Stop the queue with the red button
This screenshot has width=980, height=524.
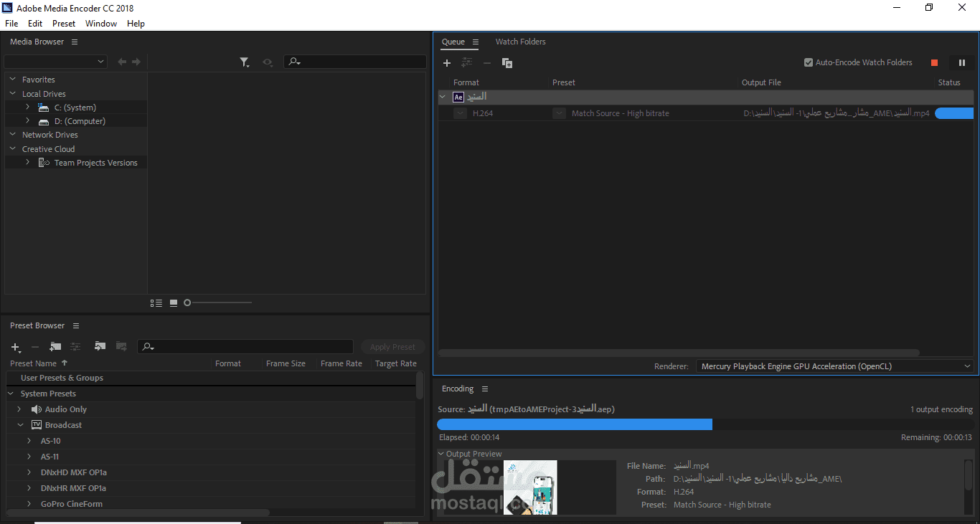click(934, 63)
